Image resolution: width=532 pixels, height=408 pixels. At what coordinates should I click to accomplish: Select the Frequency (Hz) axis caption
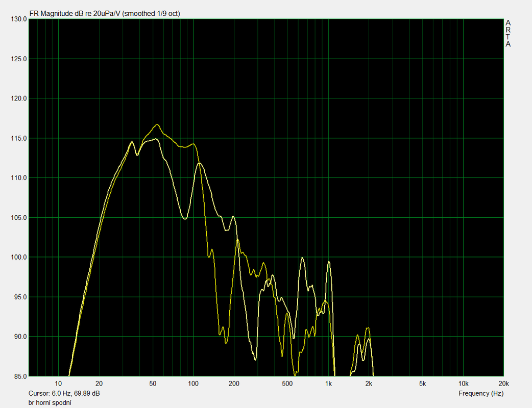pos(481,393)
